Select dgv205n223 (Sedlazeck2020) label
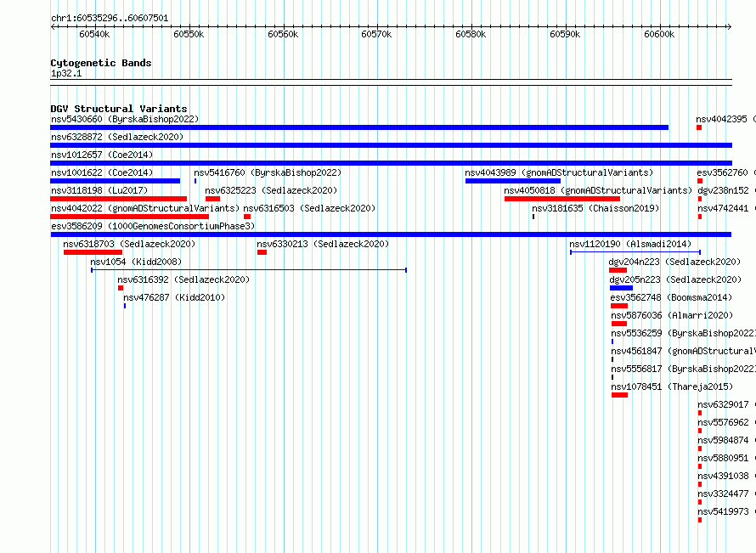The image size is (756, 553). point(675,279)
